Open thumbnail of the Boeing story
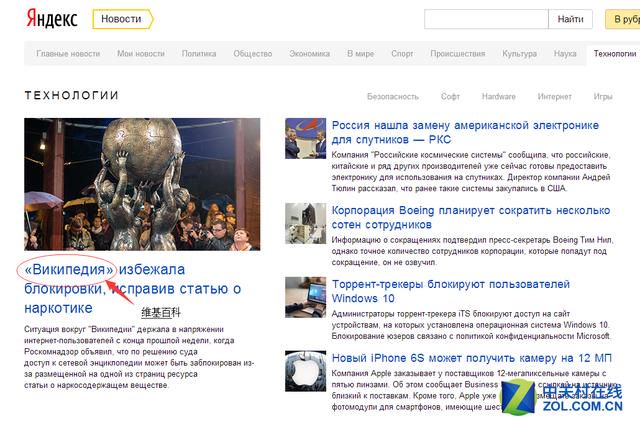Viewport: 640px width, 427px height. [x=305, y=223]
